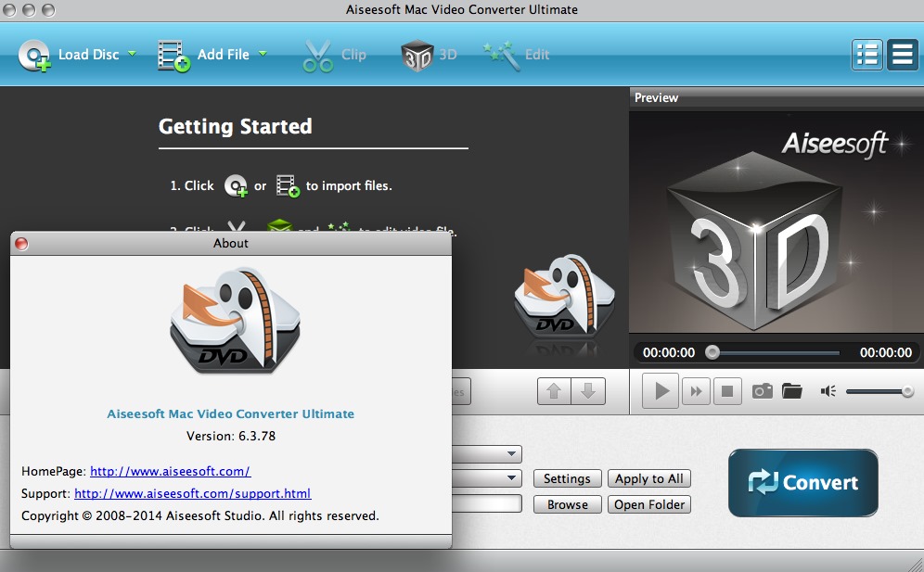Move selected item up
924x572 pixels.
(x=554, y=391)
